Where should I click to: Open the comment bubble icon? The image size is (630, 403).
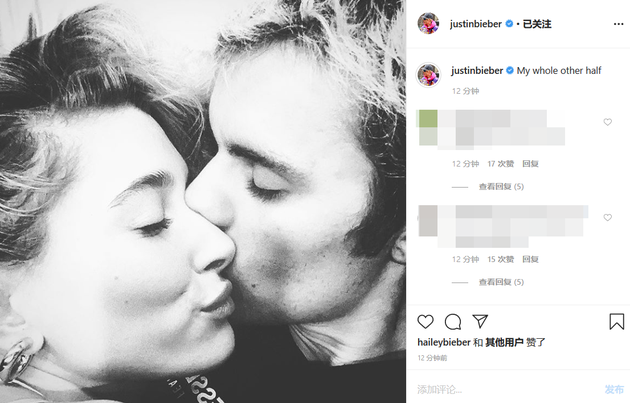click(453, 322)
